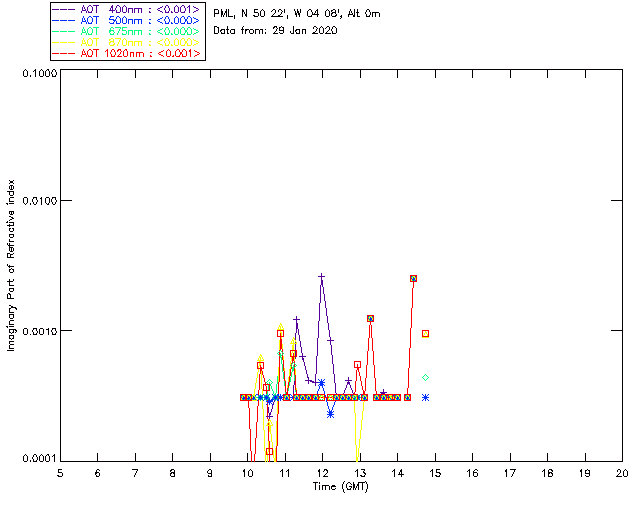Click the isolated green diamond marker near 14.75h
640x512 pixels.
point(425,378)
